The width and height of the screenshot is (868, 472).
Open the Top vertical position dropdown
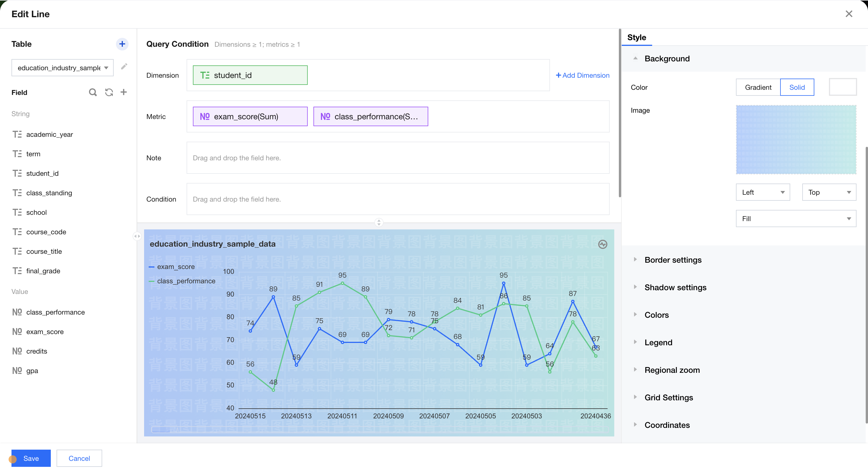(829, 192)
